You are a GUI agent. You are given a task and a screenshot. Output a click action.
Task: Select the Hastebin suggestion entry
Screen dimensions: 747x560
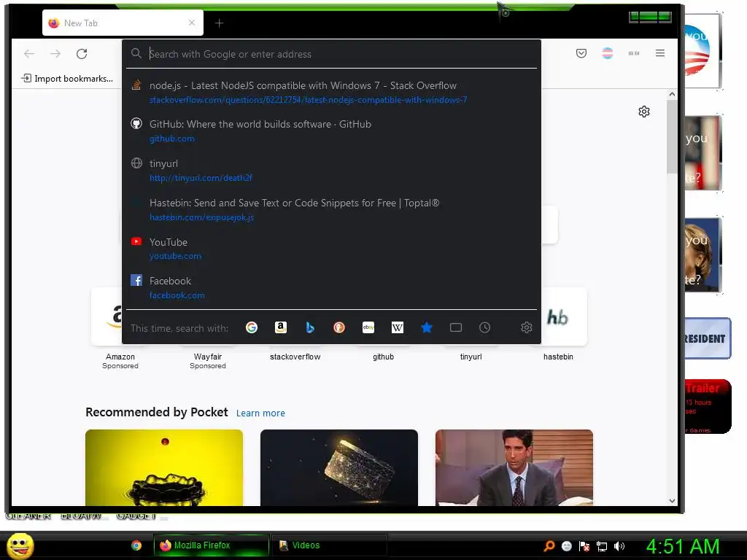coord(332,209)
